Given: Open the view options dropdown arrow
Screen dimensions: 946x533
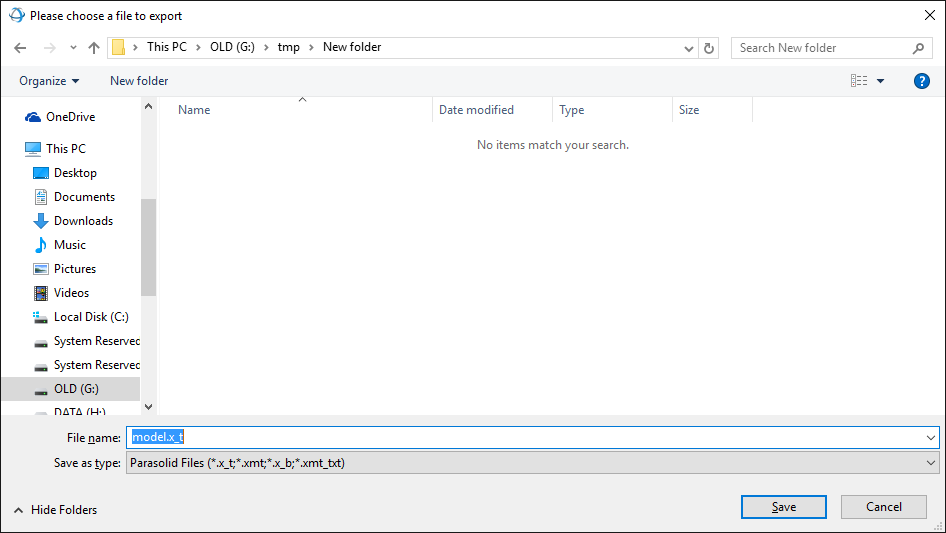Looking at the screenshot, I should coord(881,81).
